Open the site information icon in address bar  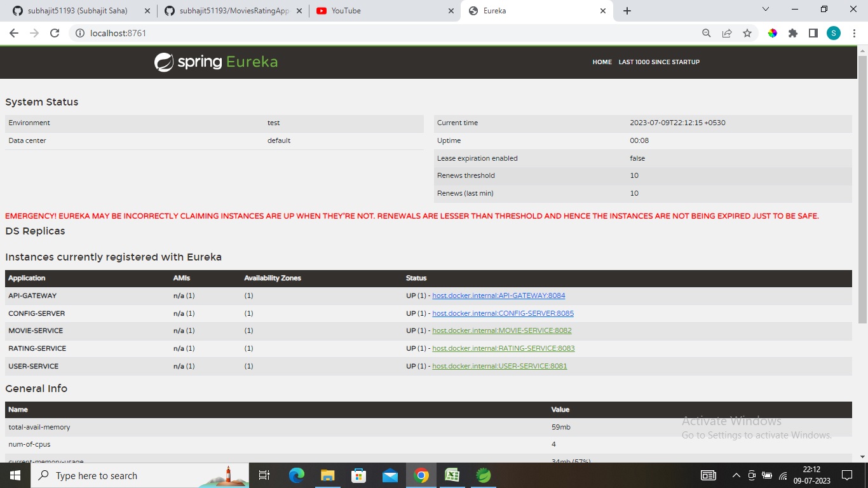click(80, 33)
